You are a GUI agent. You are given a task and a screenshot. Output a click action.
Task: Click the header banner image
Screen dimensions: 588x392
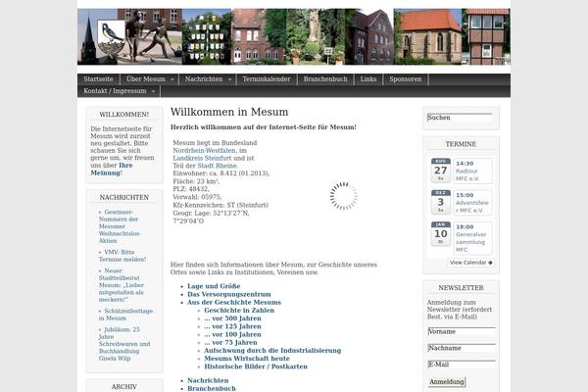(x=294, y=37)
